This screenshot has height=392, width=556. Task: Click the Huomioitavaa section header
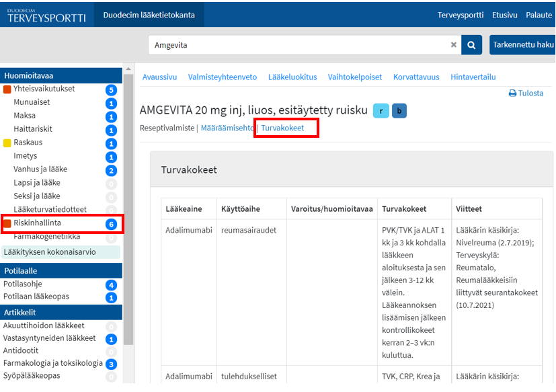tap(61, 75)
